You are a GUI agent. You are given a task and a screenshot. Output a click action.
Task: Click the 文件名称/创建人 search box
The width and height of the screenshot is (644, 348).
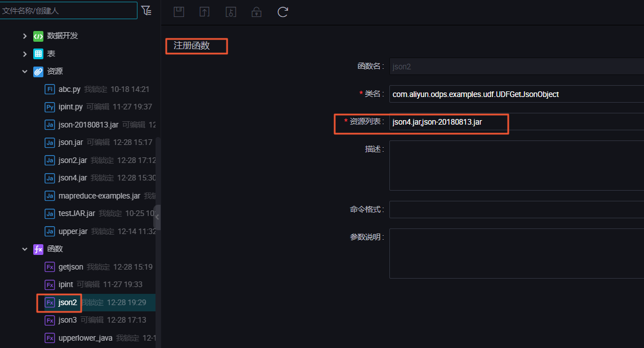click(68, 10)
